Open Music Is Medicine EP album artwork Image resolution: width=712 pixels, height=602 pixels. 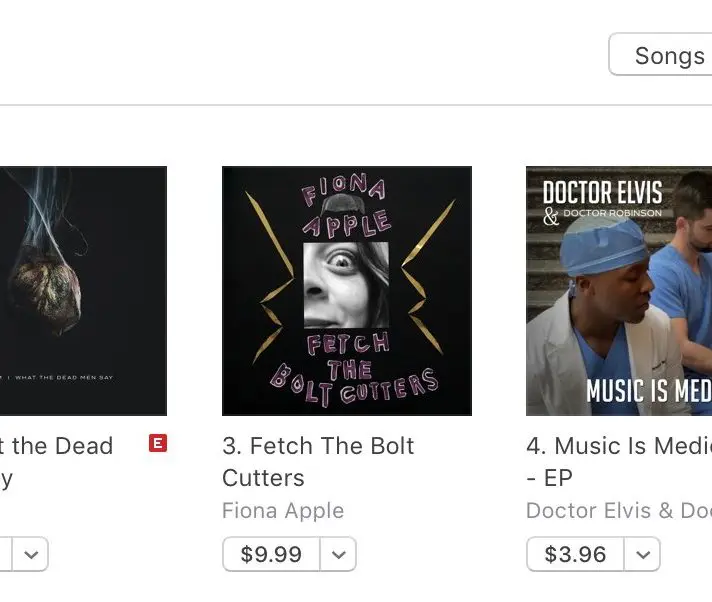(x=619, y=290)
